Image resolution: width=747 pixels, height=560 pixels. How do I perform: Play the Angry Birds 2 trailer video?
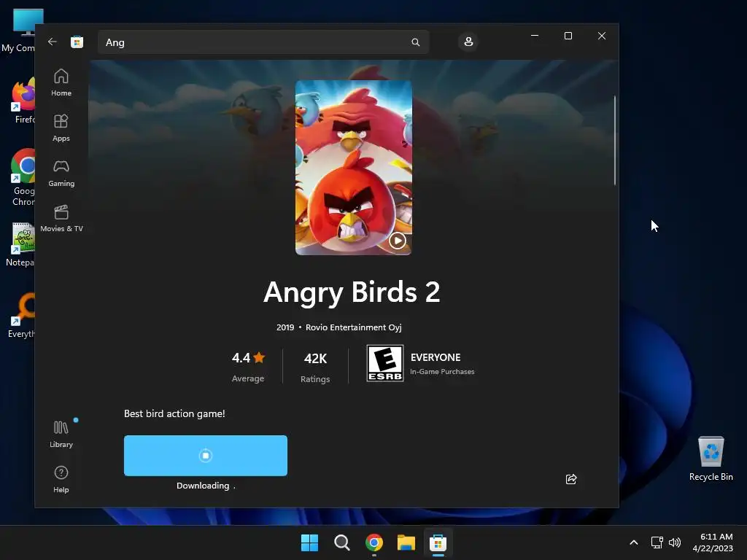point(398,241)
